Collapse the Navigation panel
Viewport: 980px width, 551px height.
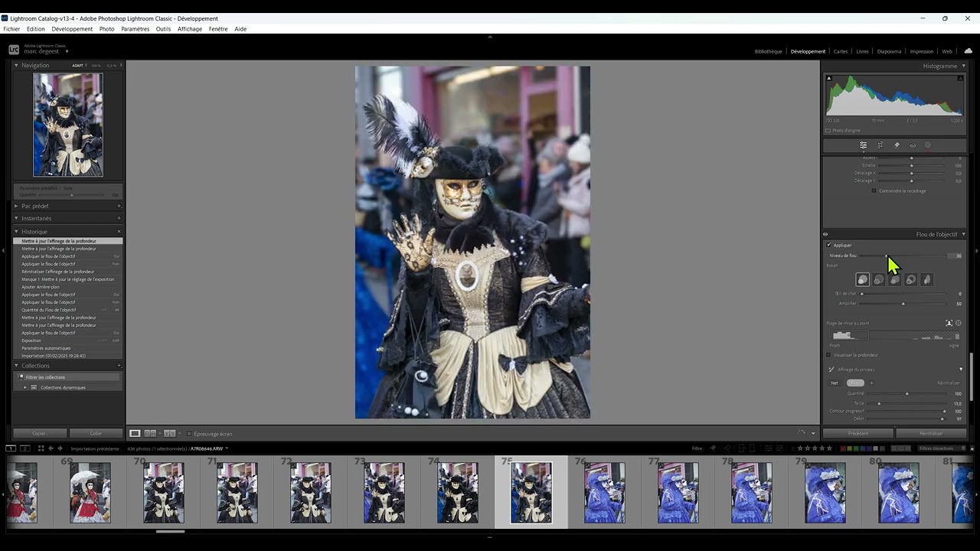click(x=17, y=66)
